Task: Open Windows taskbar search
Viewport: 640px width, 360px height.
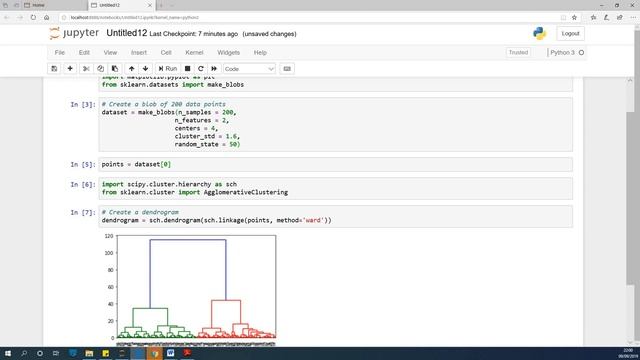Action: click(24, 353)
